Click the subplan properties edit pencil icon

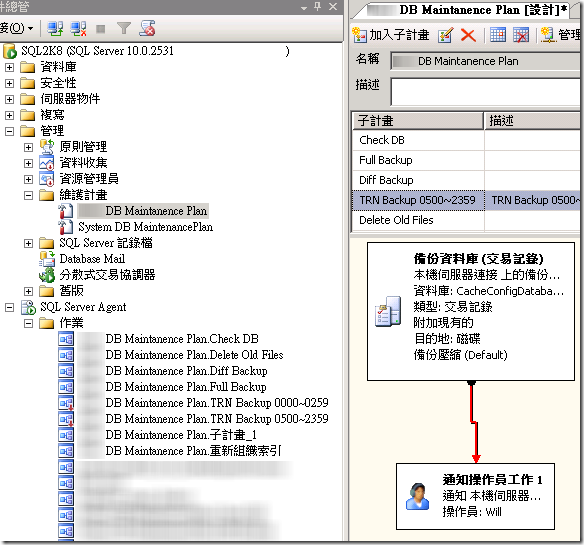[445, 35]
